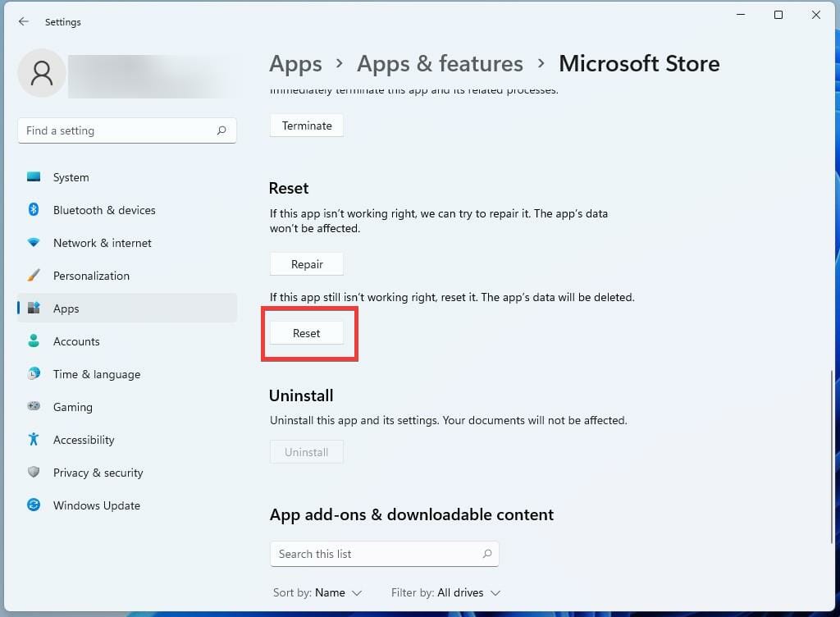Minimize the Settings window
This screenshot has width=840, height=617.
tap(741, 15)
